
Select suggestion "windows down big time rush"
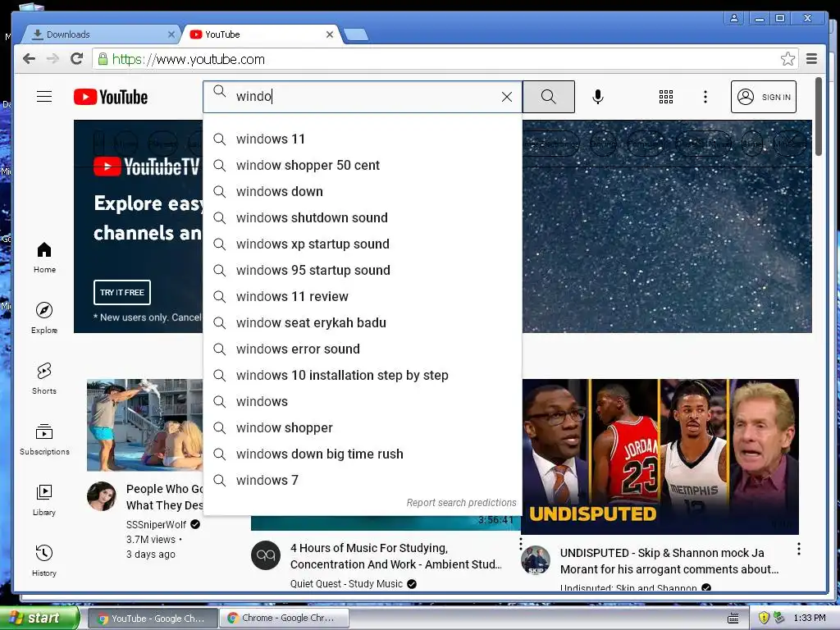[x=363, y=454]
